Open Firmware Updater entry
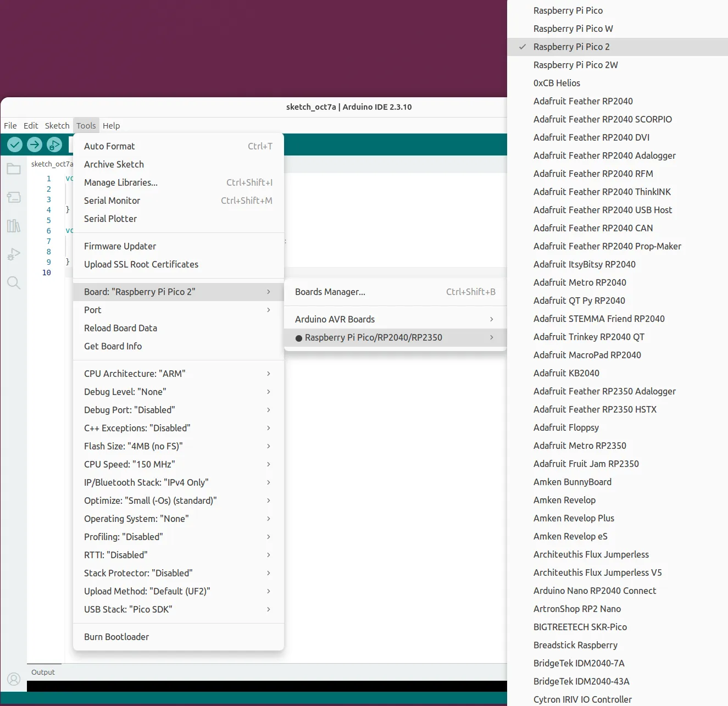Screen dimensions: 728x706 179,246
